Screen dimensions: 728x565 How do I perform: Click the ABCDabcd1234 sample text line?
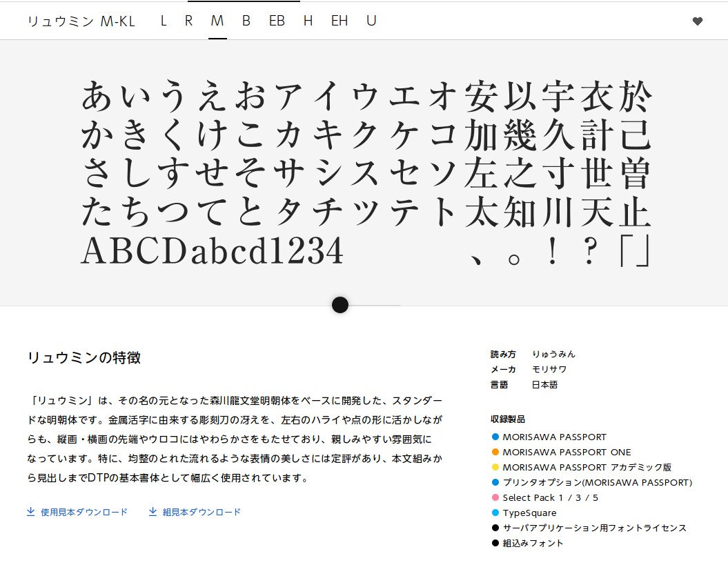(212, 251)
